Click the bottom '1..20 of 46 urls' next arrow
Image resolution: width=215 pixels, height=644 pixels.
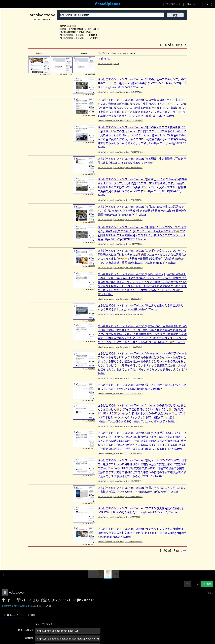click(x=185, y=551)
